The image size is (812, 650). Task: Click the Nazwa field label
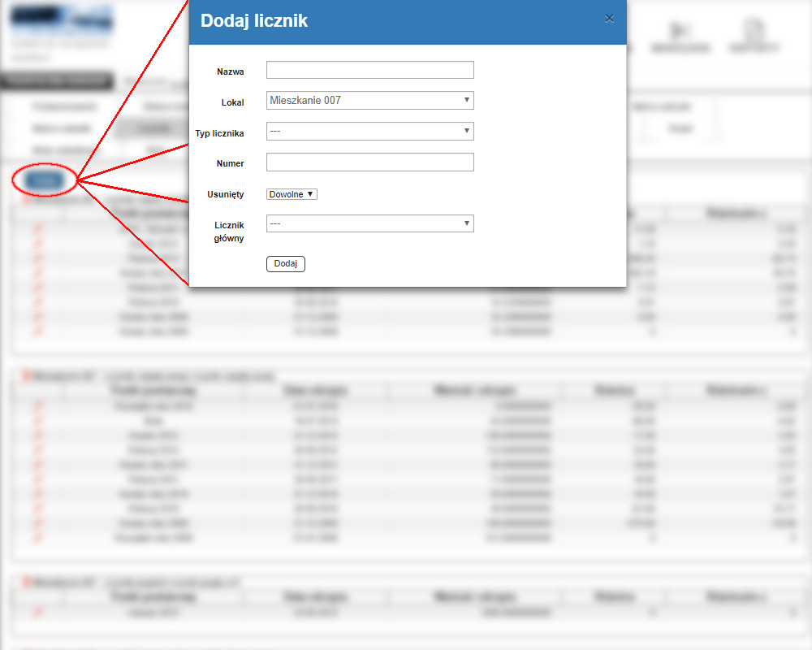pyautogui.click(x=231, y=71)
